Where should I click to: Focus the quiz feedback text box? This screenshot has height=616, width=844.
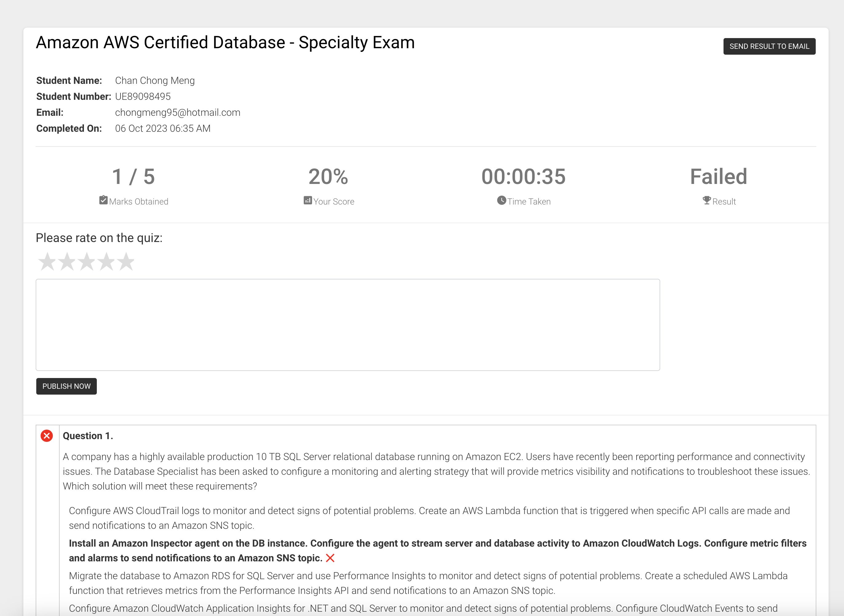348,325
